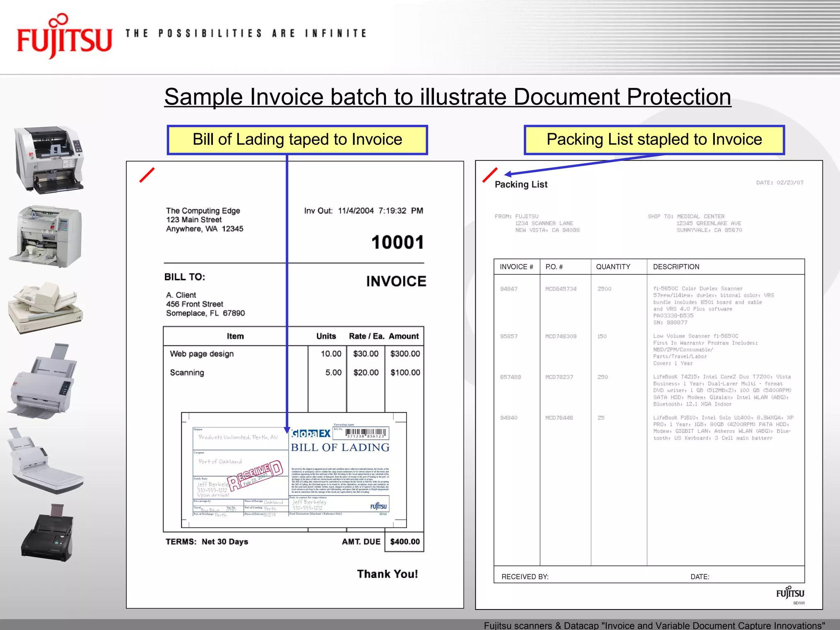
Task: Click the RECEIVED BY field on packing list
Action: click(525, 577)
